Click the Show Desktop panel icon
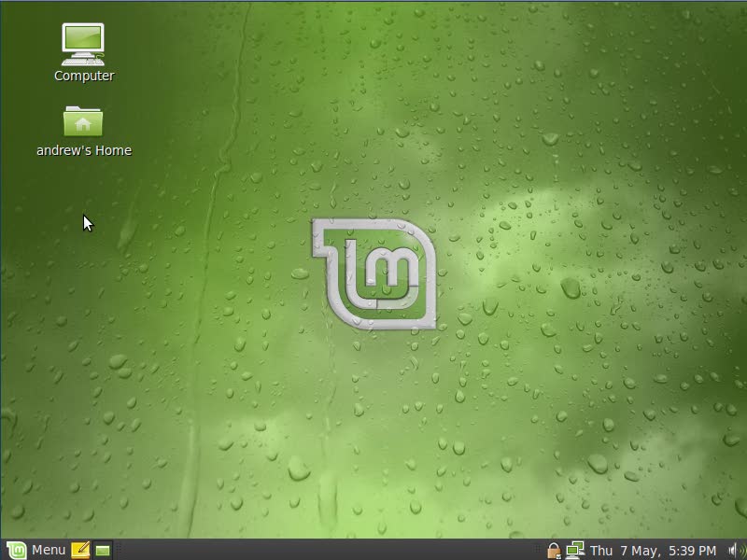 [x=103, y=550]
